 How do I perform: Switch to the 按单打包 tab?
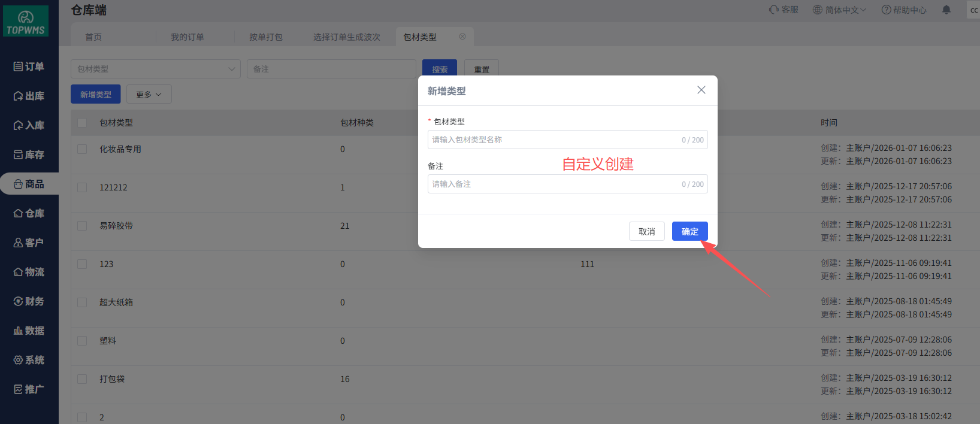(x=266, y=37)
